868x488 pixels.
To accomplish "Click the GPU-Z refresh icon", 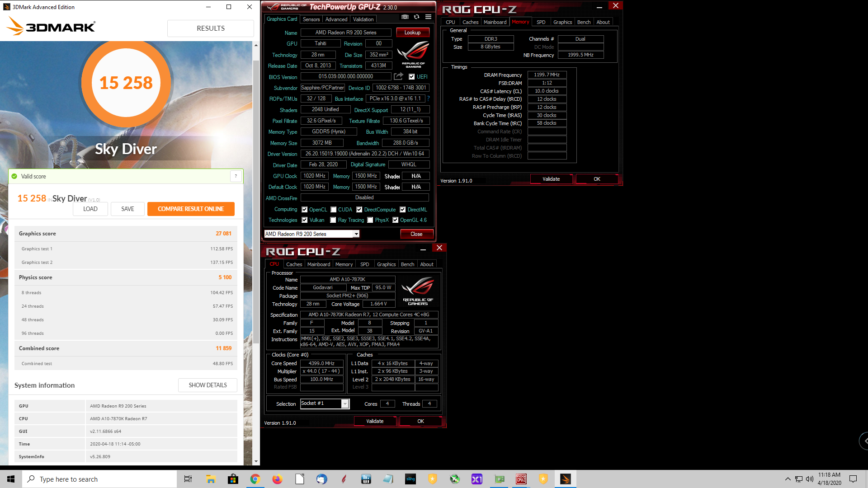I will (416, 17).
